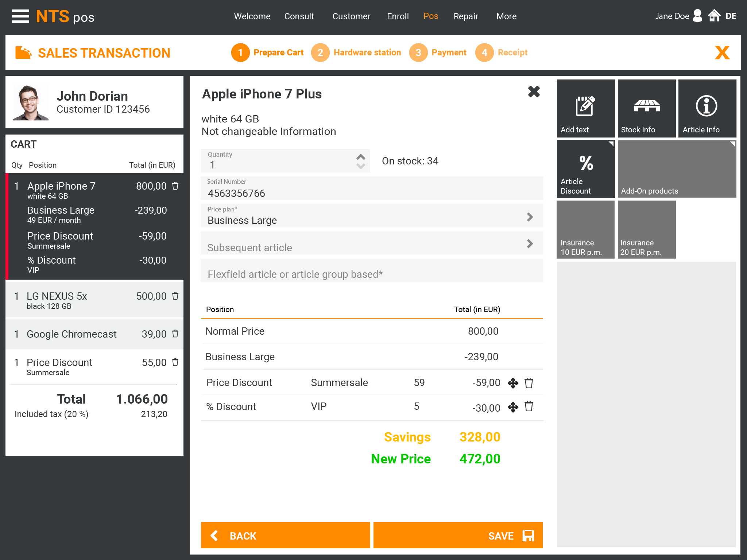Image resolution: width=747 pixels, height=560 pixels.
Task: Open Stock info tile
Action: pyautogui.click(x=647, y=108)
